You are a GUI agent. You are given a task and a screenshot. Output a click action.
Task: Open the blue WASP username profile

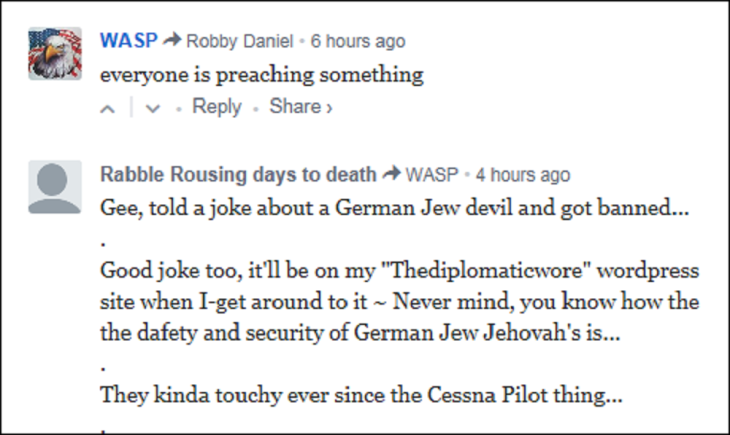tap(127, 41)
